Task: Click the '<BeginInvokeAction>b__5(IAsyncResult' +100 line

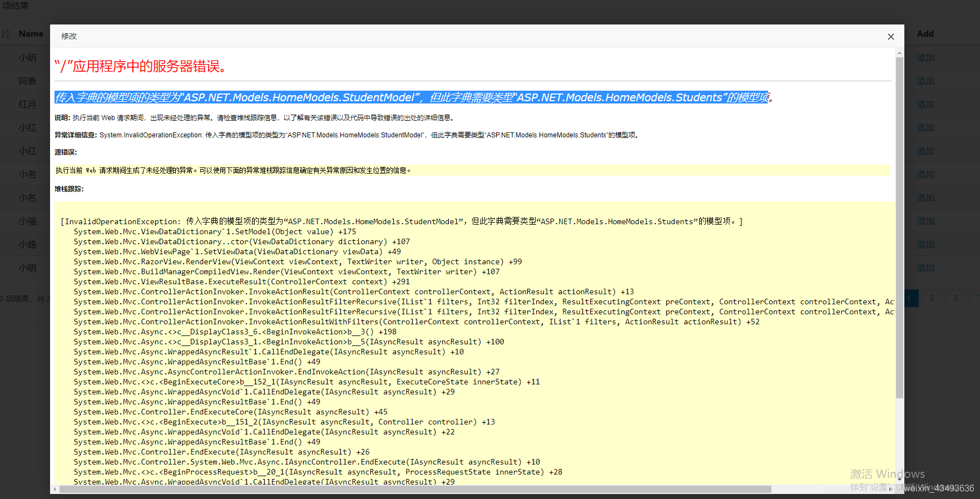Action: [x=289, y=342]
